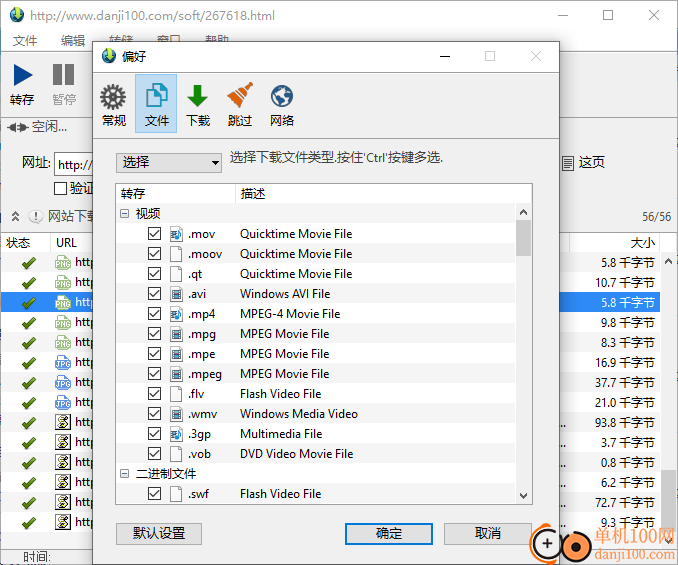678x565 pixels.
Task: Click the 转存 play button in main window
Action: click(x=22, y=84)
